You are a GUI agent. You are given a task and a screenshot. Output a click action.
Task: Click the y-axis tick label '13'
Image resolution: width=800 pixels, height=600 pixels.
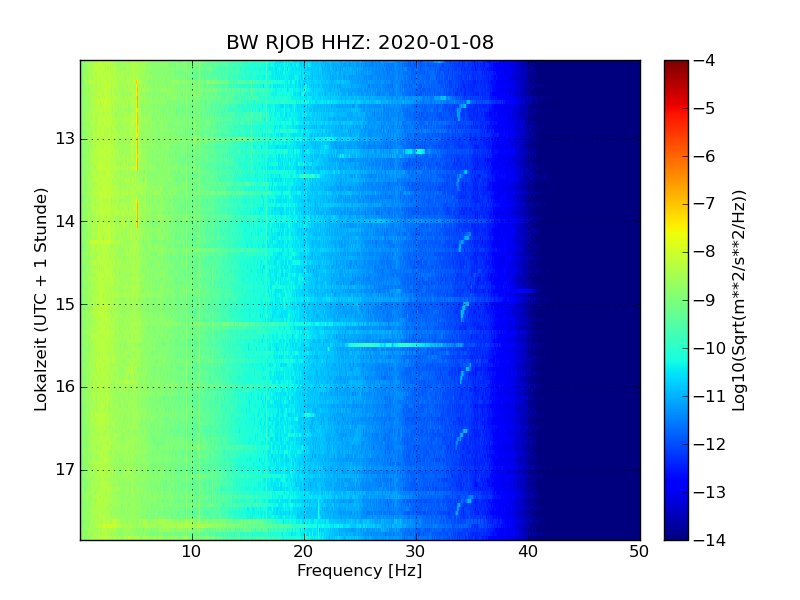(x=65, y=139)
